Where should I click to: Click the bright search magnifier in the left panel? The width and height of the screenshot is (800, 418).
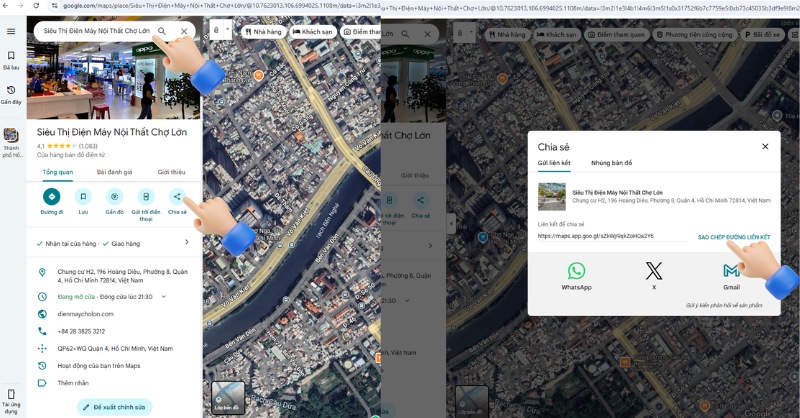(x=162, y=31)
